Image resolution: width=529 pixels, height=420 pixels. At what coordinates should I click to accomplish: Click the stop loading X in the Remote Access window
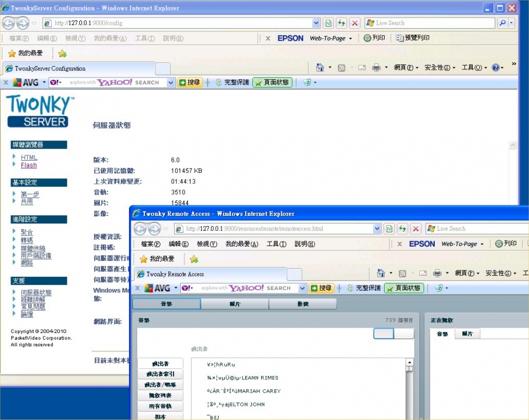pos(416,228)
